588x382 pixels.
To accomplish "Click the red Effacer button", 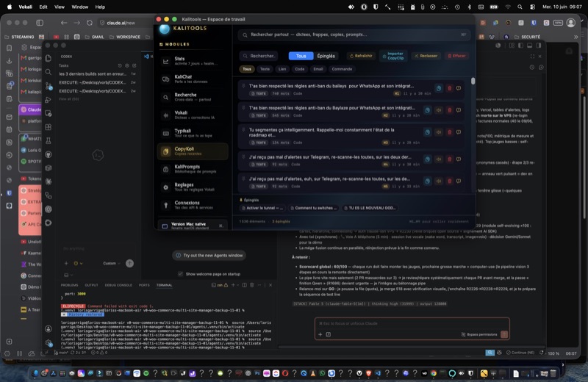I will [456, 56].
